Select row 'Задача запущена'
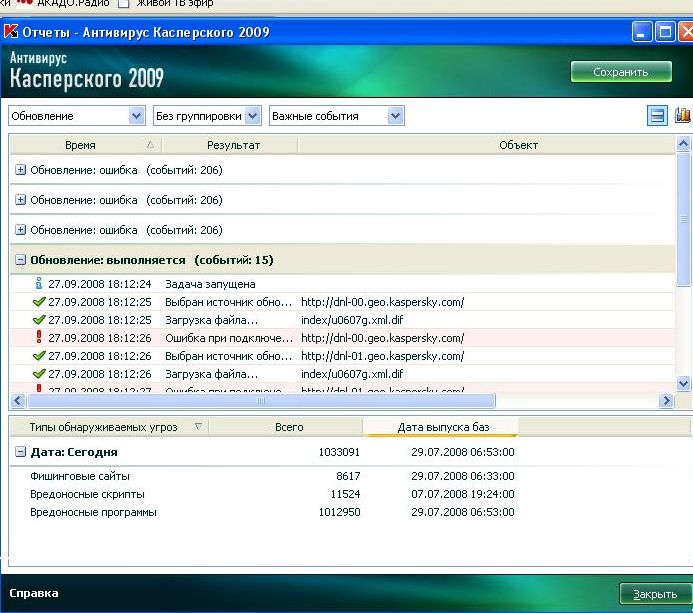This screenshot has height=613, width=693. [x=342, y=284]
